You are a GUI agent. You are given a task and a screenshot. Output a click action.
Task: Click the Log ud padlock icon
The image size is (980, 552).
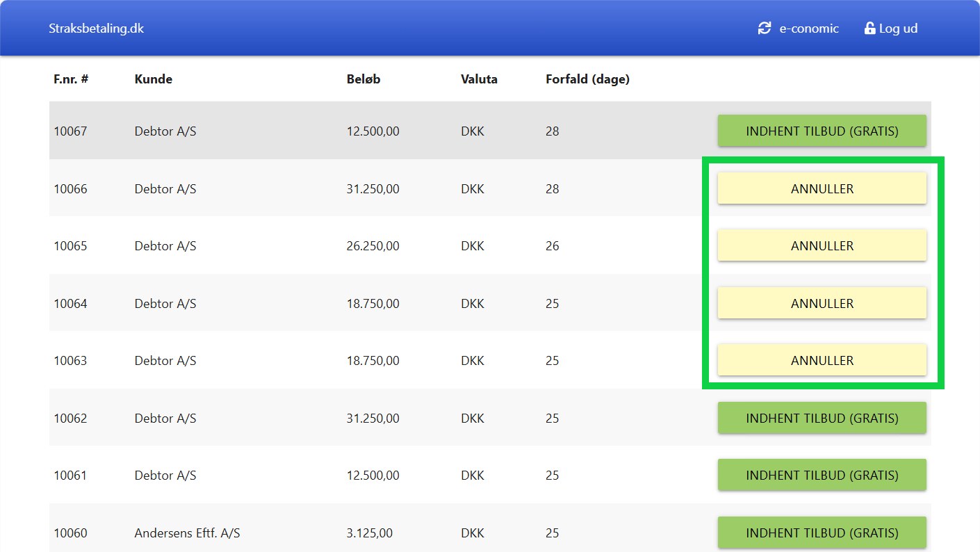coord(869,29)
